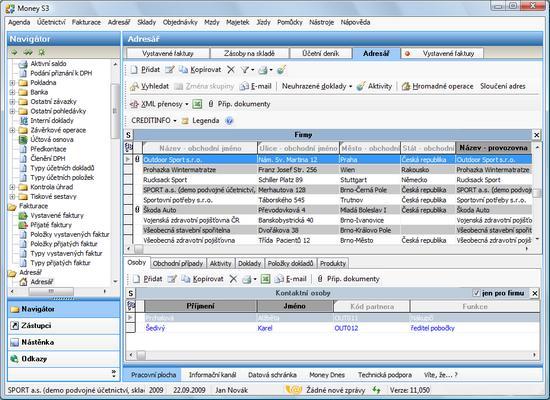This screenshot has height=400, width=550.
Task: Open the Fakturace menu
Action: [x=86, y=22]
